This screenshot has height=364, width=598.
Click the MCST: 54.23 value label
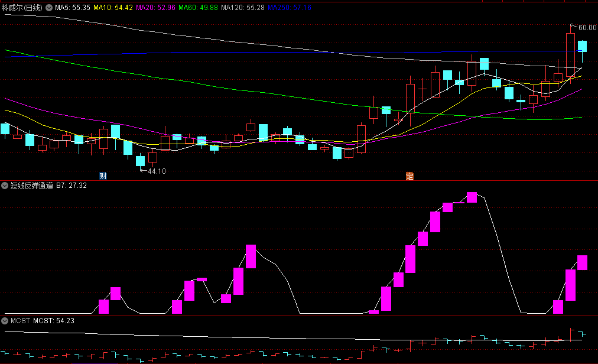(54, 321)
